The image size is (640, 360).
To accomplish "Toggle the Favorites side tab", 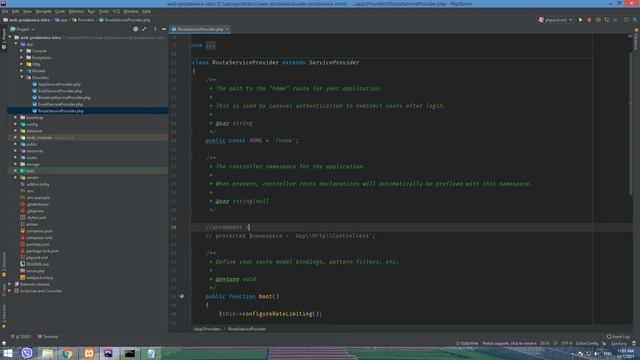I will point(4,316).
